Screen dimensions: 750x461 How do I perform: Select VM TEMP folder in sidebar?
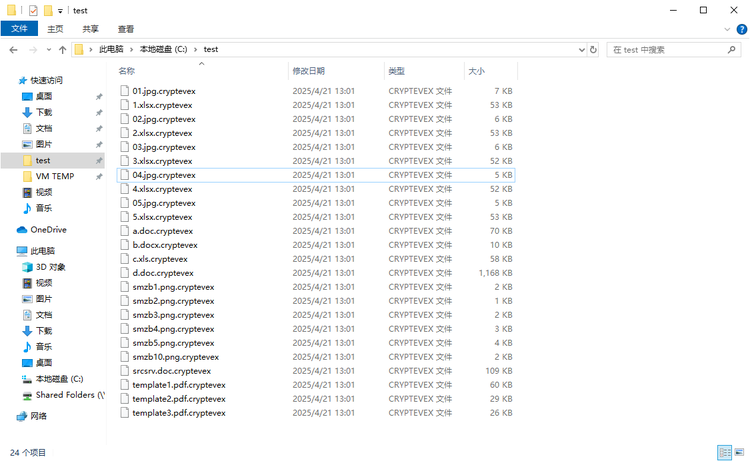tap(55, 176)
